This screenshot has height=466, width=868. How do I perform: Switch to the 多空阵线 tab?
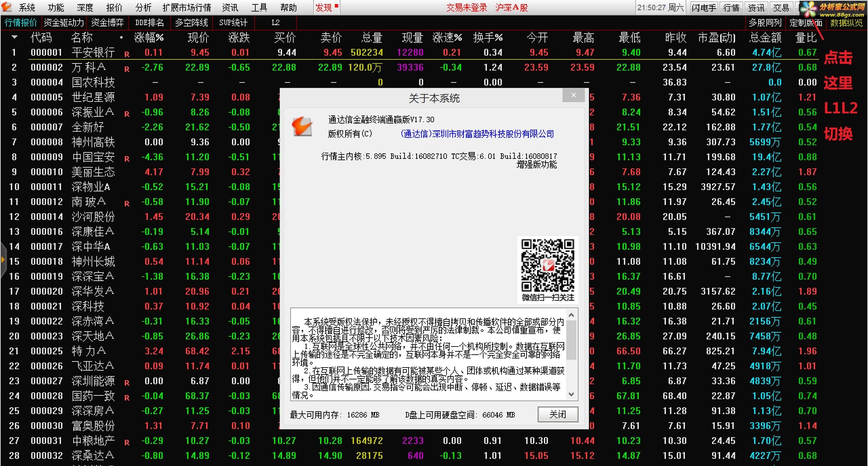(x=192, y=22)
